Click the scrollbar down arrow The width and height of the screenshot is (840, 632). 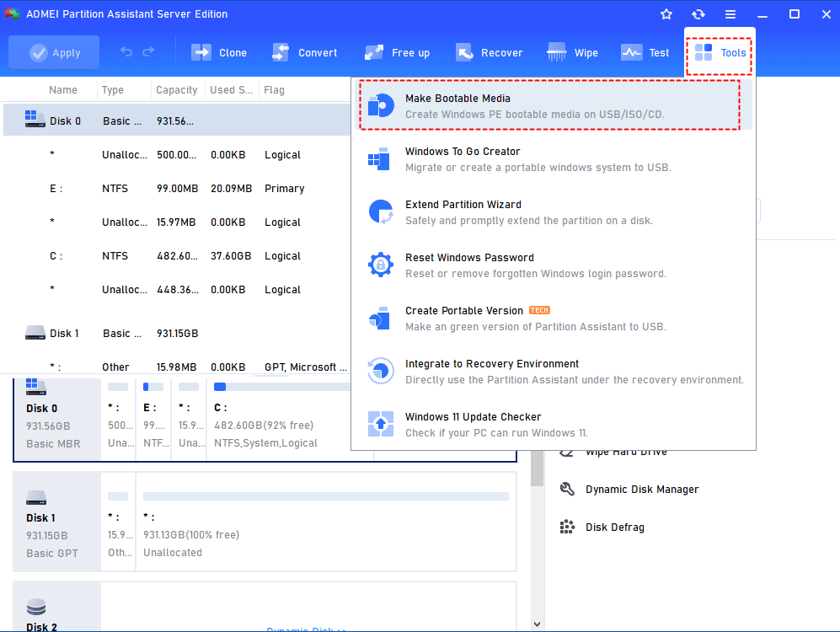point(537,624)
